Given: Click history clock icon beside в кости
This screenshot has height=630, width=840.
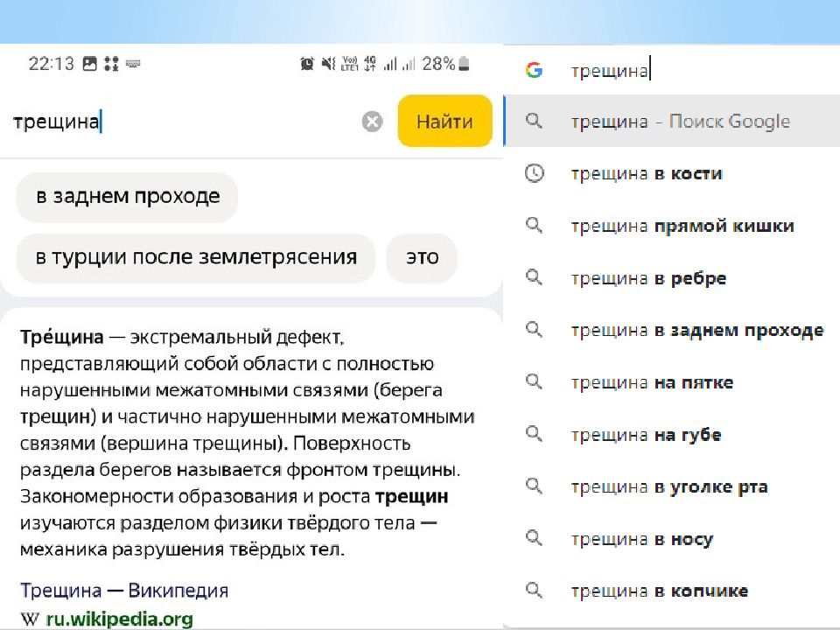Looking at the screenshot, I should 534,173.
